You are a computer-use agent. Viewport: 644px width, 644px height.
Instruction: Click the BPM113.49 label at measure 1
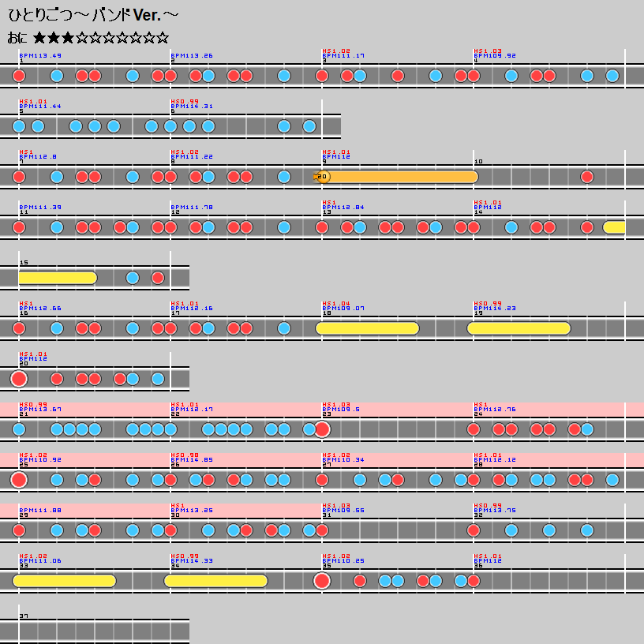tap(40, 56)
